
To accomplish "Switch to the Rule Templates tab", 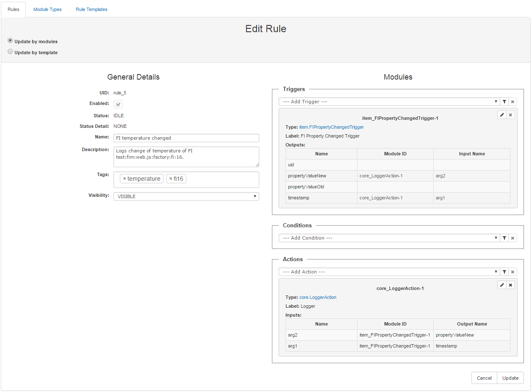I will tap(91, 9).
